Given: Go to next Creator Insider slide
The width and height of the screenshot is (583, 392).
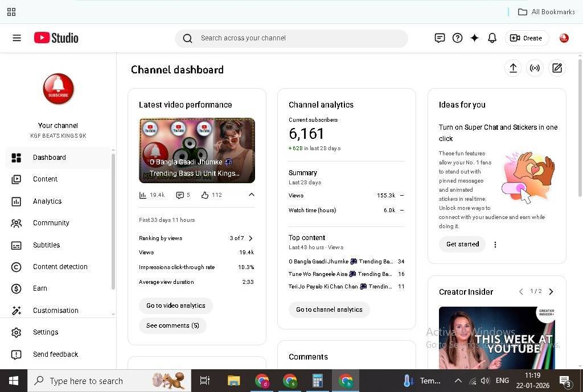Looking at the screenshot, I should coord(551,292).
